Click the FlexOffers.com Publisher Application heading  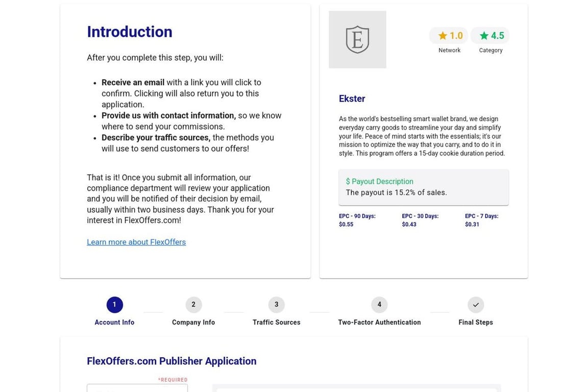(171, 361)
